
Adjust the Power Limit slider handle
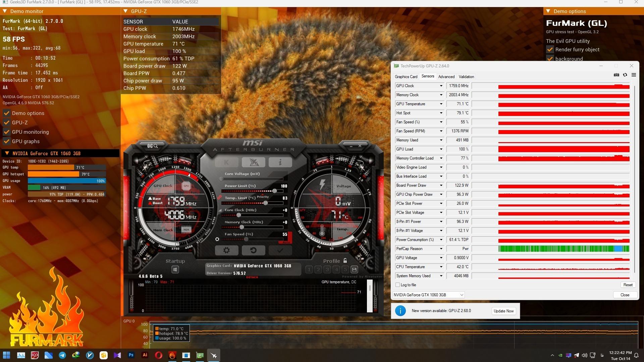pos(274,191)
